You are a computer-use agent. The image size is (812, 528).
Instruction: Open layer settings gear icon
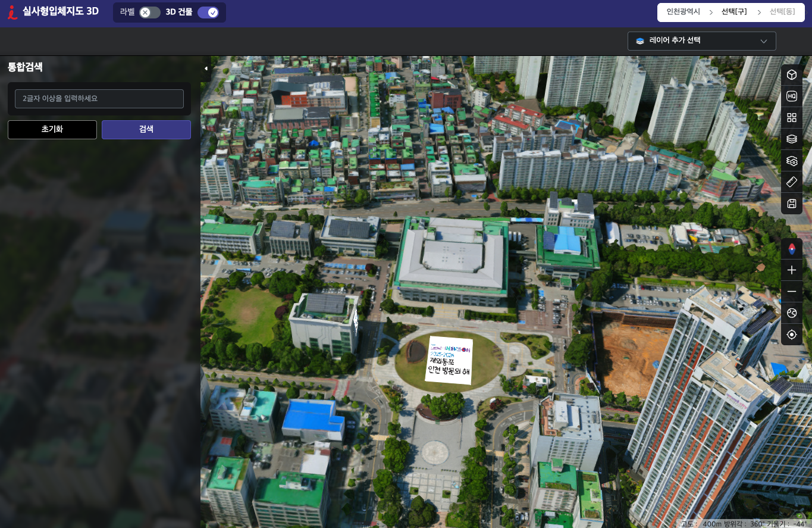coord(791,161)
